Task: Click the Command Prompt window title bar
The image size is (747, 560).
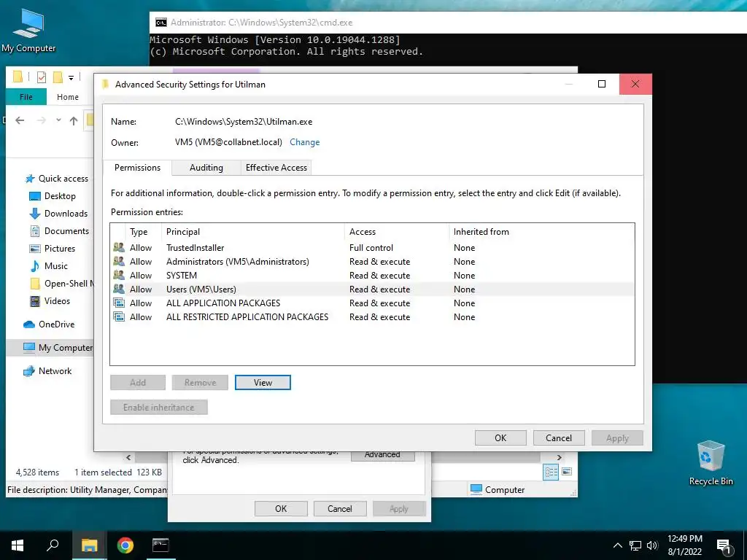Action: (x=448, y=23)
